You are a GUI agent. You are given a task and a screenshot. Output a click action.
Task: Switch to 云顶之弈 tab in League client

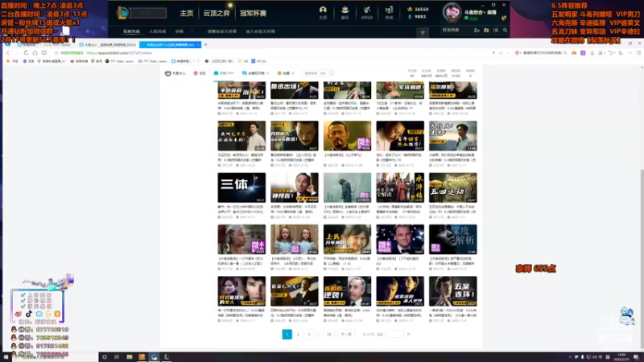(217, 13)
